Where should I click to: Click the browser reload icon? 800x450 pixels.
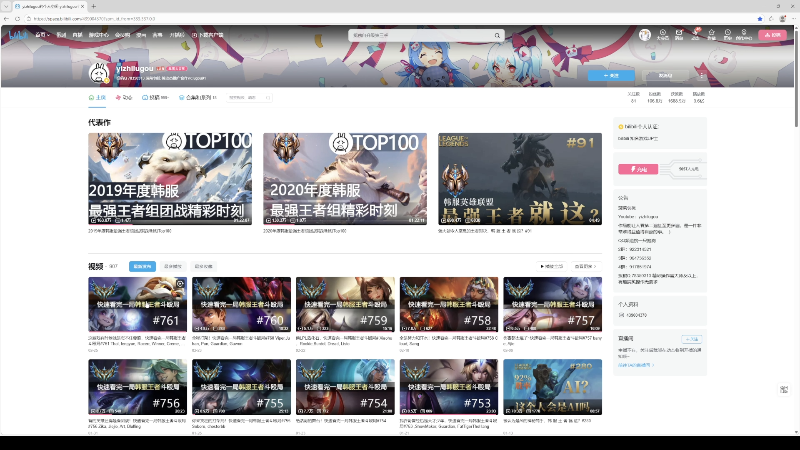tap(17, 19)
